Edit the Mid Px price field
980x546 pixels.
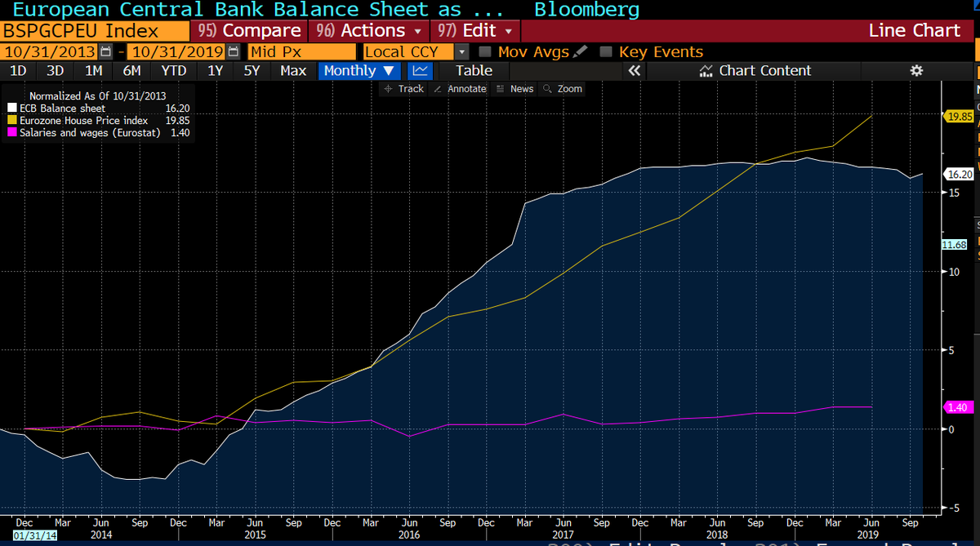click(x=302, y=51)
